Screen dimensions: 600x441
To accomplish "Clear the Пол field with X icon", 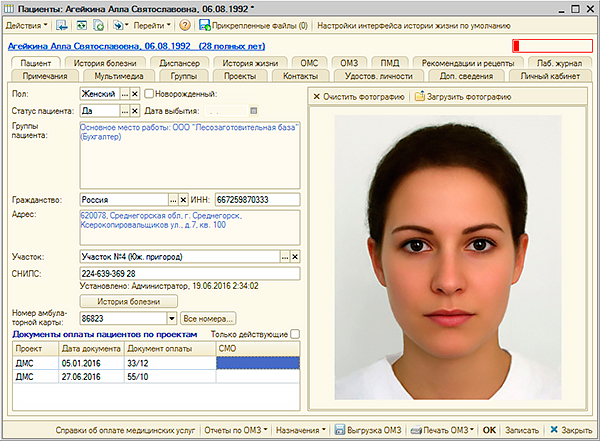I will pyautogui.click(x=137, y=93).
